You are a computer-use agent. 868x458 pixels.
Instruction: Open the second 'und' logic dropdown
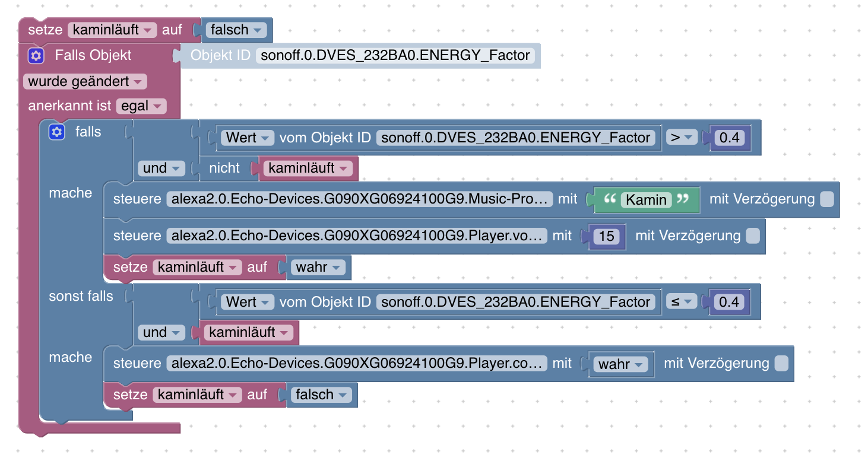[x=161, y=333]
